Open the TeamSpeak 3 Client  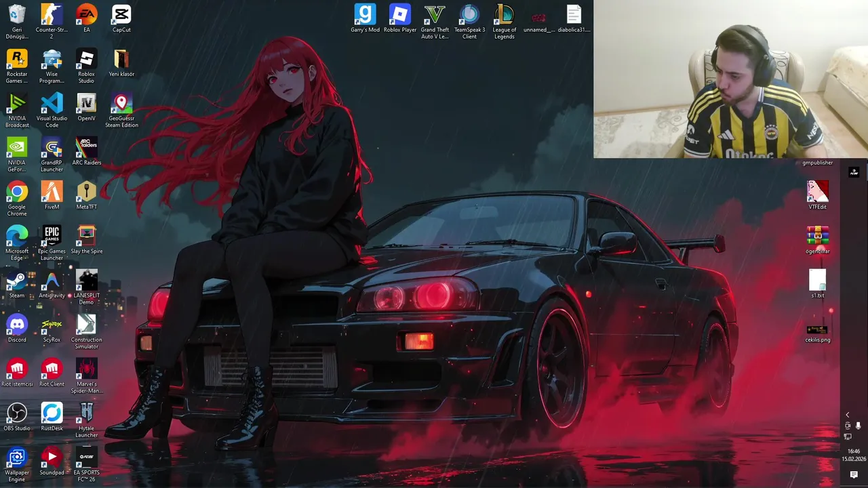coord(469,22)
